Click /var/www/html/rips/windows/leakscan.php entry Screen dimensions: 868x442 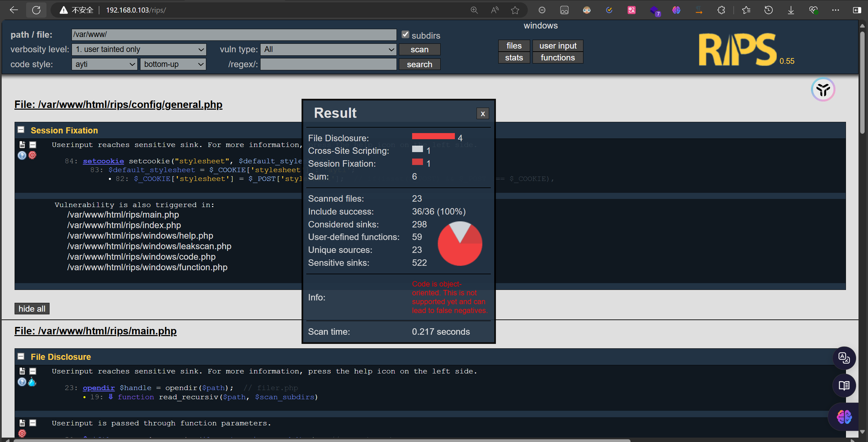[x=149, y=246]
